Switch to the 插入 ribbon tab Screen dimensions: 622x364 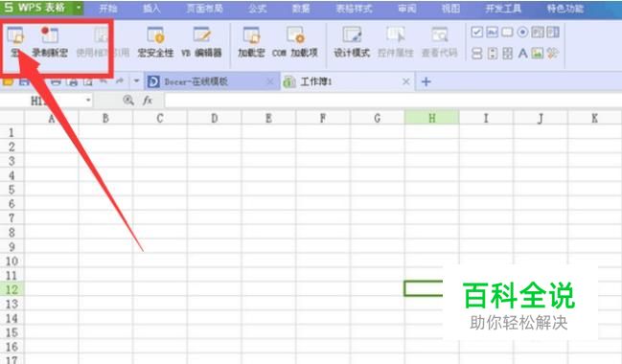(x=151, y=9)
